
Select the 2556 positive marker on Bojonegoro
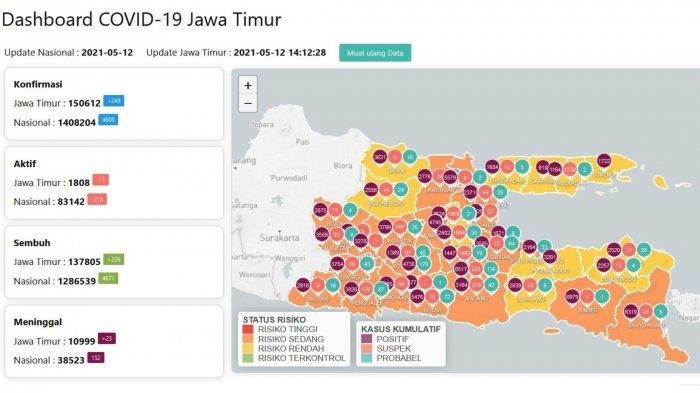[x=371, y=190]
